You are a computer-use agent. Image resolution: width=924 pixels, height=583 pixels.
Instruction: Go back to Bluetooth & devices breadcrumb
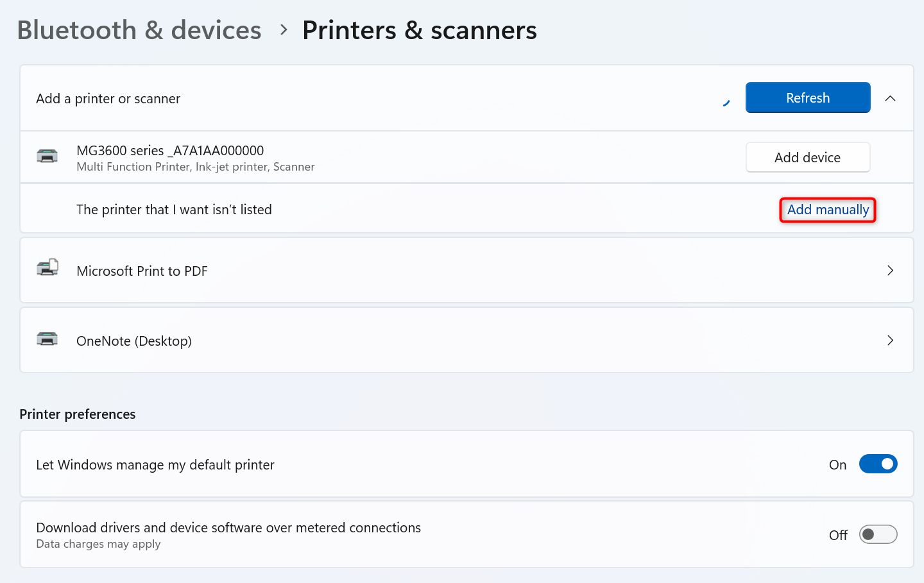(139, 30)
